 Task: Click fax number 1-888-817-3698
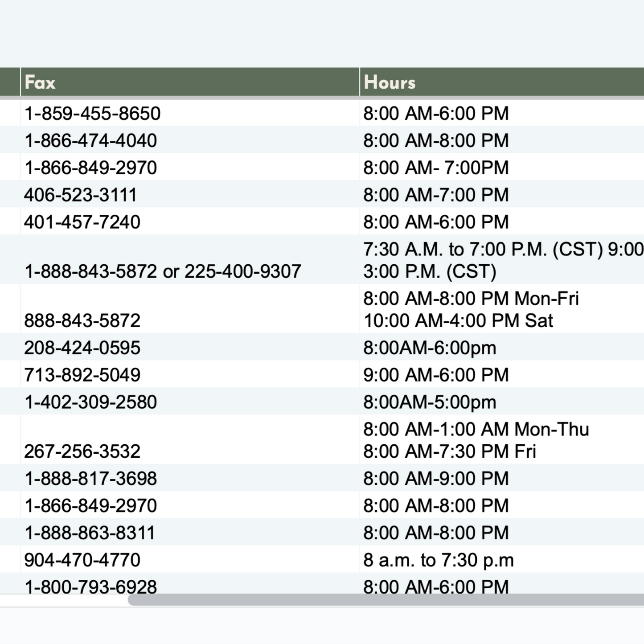[90, 479]
